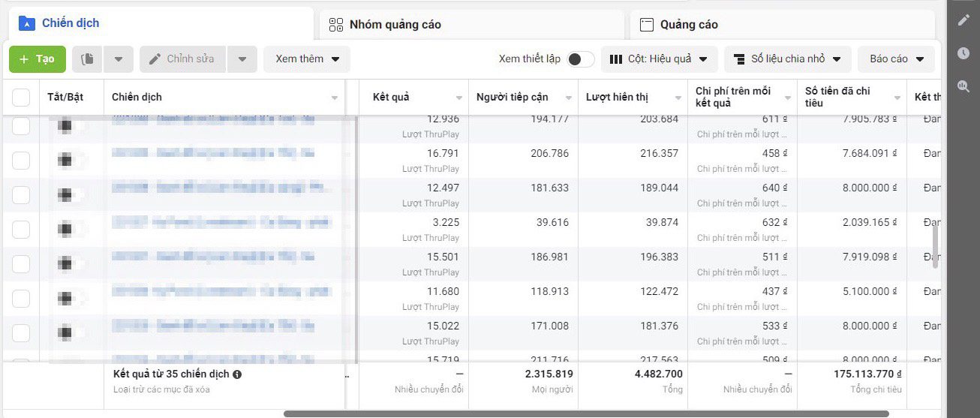Switch to the Nhóm quảng cáo tab
The image size is (980, 418).
[x=471, y=25]
